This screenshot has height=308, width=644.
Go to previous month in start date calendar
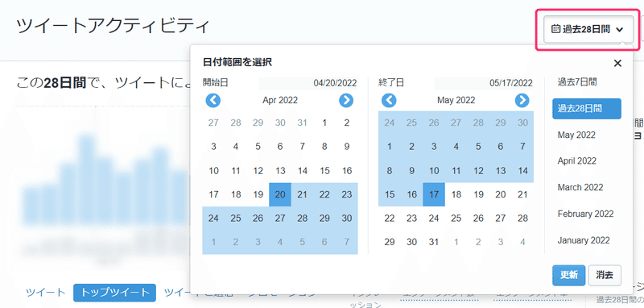(x=213, y=100)
